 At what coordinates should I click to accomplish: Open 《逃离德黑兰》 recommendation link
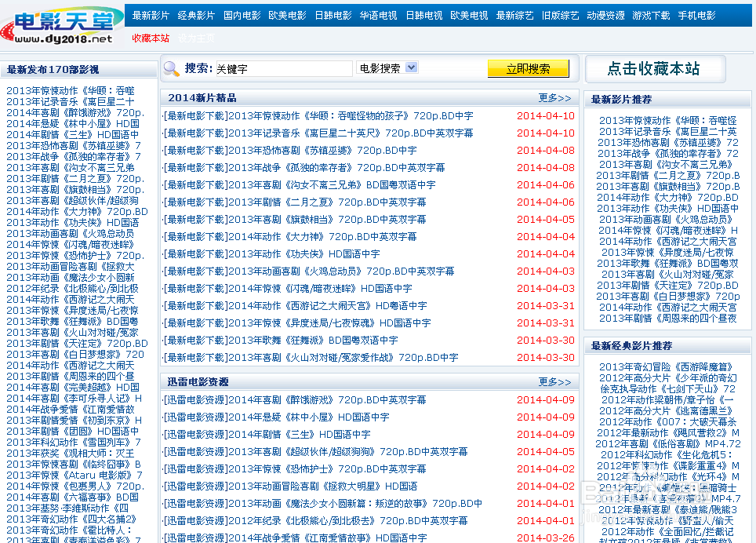(667, 411)
